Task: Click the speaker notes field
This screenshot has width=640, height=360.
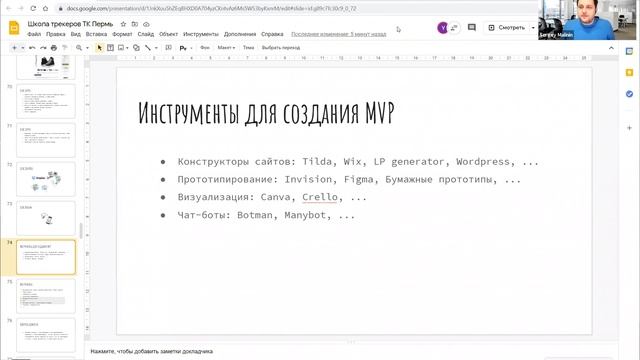Action: (351, 351)
